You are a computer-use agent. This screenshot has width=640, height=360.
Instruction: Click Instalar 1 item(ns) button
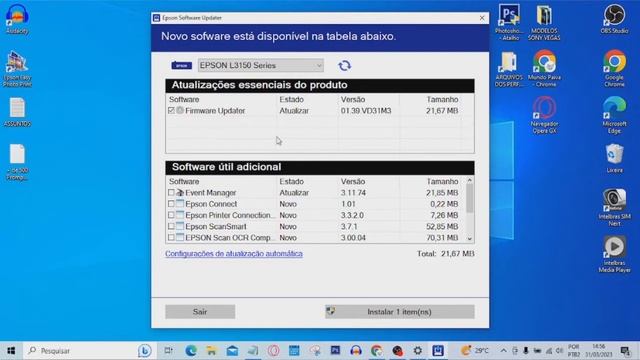pyautogui.click(x=400, y=311)
